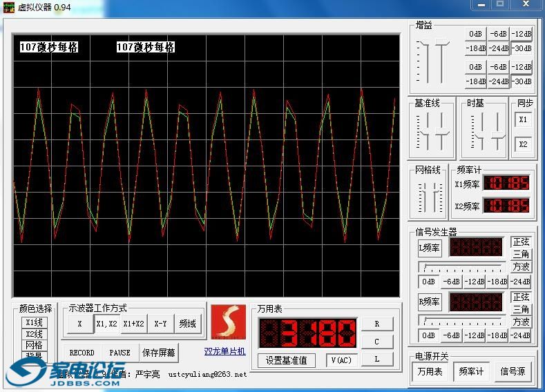Toggle 频率计 power switch

[471, 371]
